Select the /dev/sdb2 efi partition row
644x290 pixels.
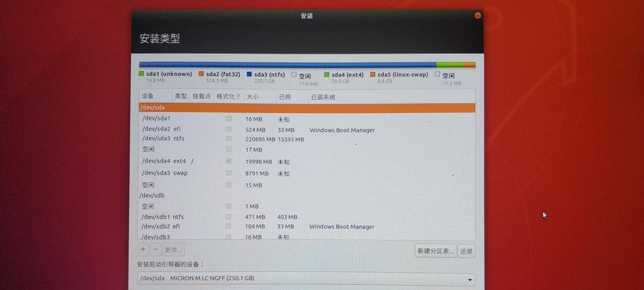point(307,226)
